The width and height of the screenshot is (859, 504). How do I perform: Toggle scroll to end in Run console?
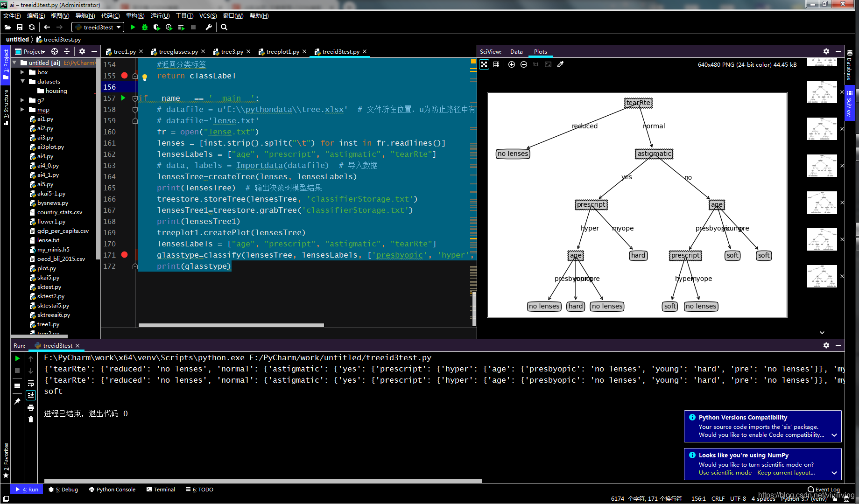(x=31, y=395)
